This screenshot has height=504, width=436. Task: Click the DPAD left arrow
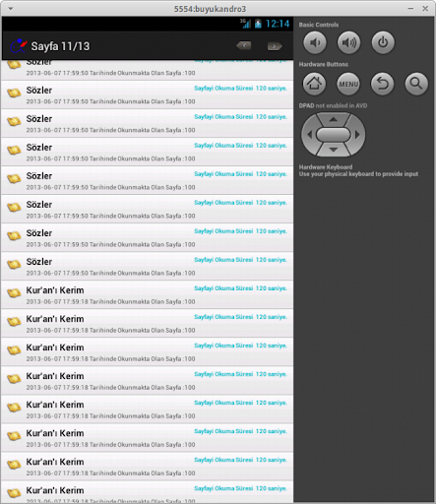309,134
